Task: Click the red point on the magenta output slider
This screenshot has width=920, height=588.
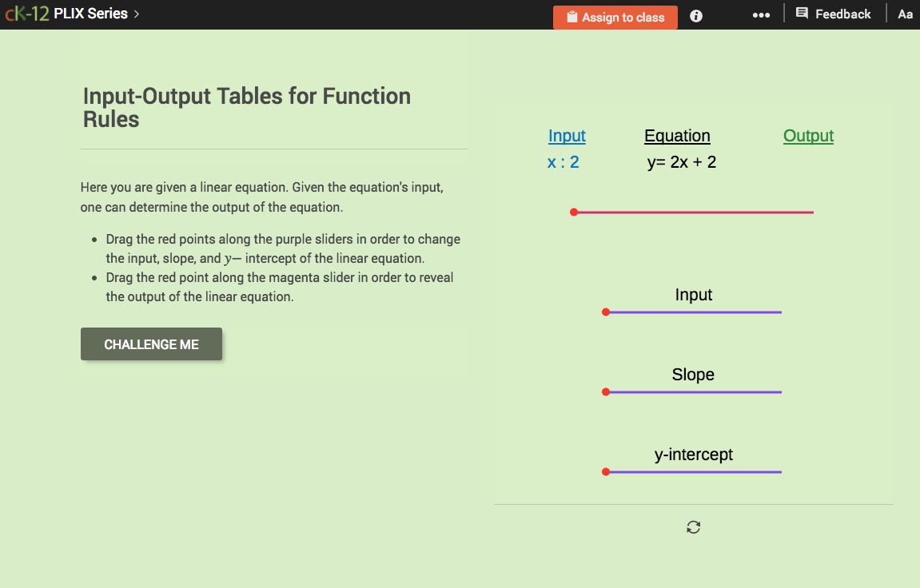Action: pos(574,212)
